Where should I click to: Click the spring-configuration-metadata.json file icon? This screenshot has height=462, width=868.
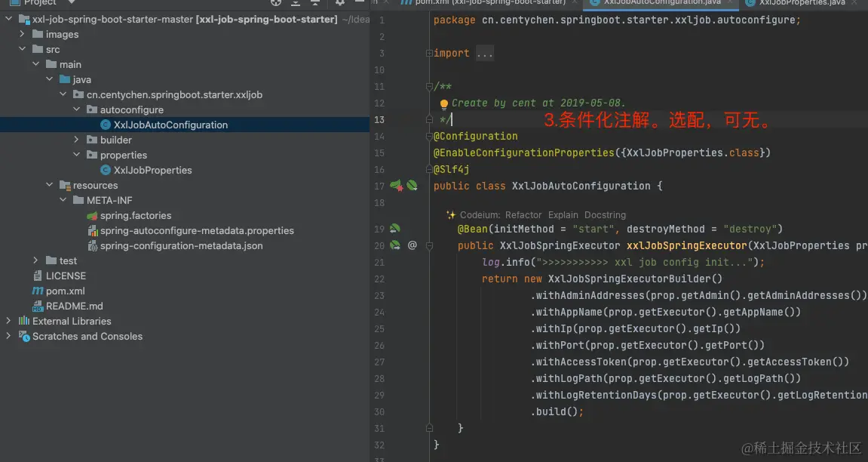[x=93, y=245]
